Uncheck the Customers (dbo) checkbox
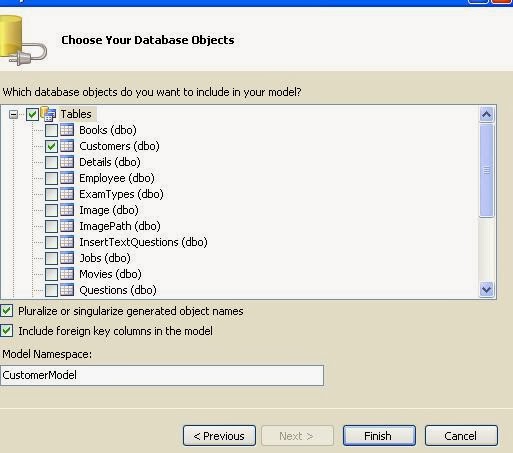 point(51,146)
